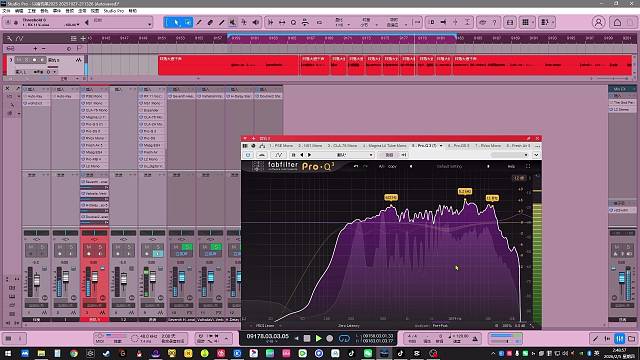
Task: Select the line draw tool
Action: pos(221,22)
